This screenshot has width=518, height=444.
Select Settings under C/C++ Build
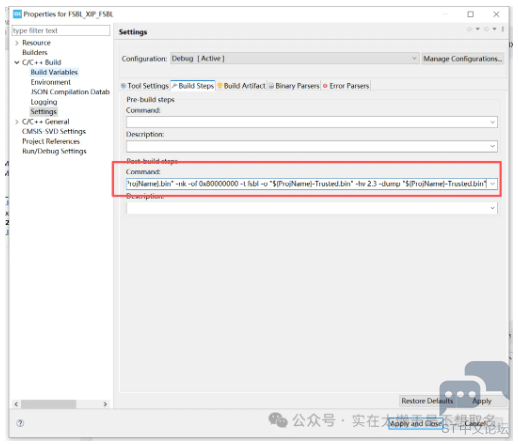pos(44,112)
